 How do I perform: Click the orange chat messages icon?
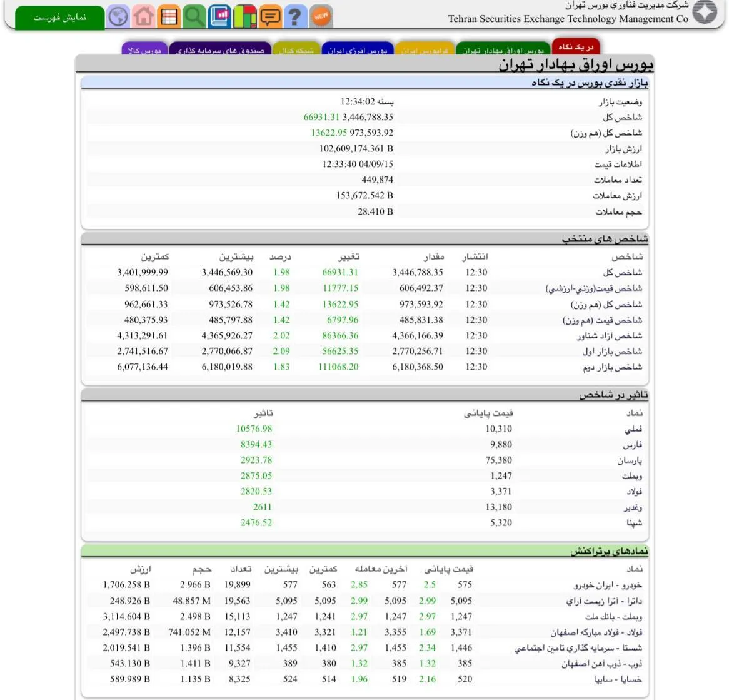(270, 17)
